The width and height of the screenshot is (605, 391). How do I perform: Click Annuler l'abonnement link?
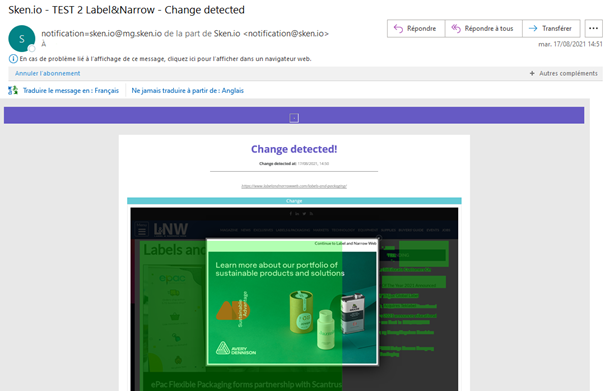tap(47, 73)
